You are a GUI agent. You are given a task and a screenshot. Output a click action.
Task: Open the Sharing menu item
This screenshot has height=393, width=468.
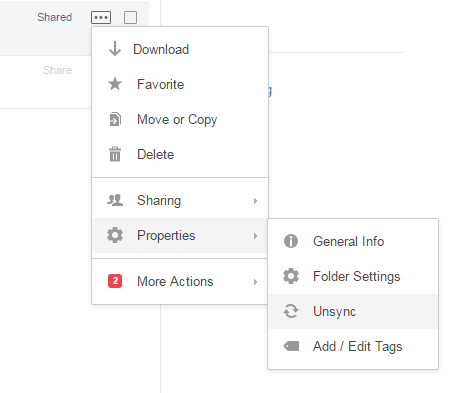(x=180, y=200)
